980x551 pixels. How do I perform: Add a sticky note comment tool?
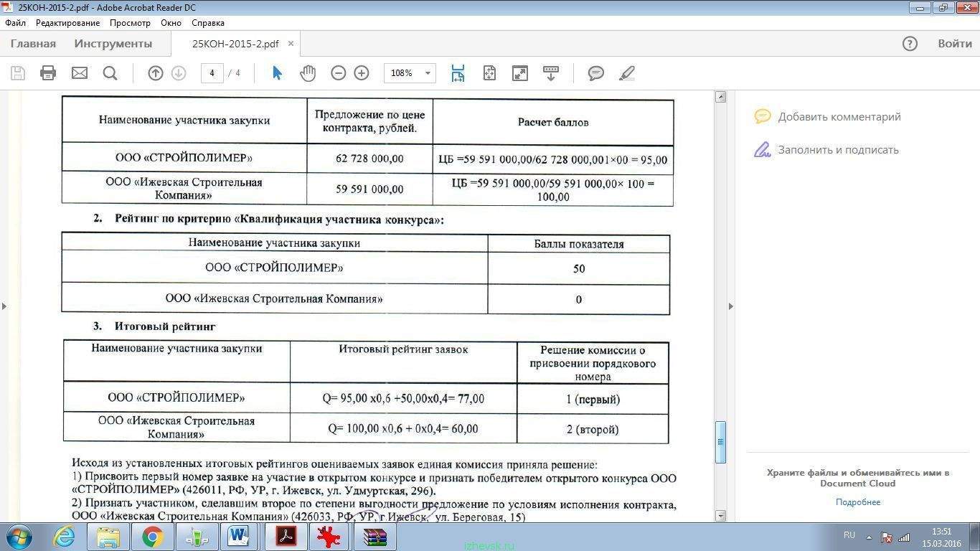pyautogui.click(x=596, y=73)
